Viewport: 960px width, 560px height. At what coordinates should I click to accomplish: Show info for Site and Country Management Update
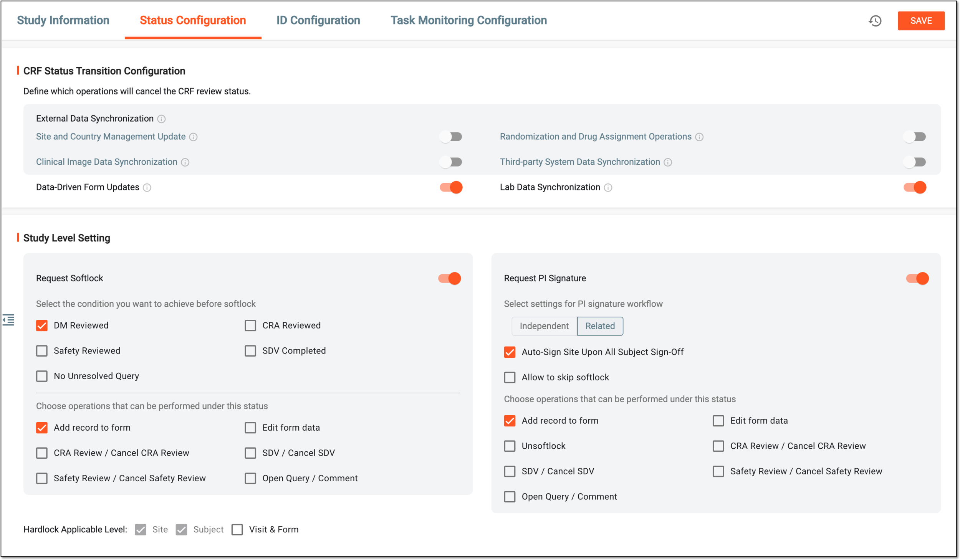(x=194, y=137)
